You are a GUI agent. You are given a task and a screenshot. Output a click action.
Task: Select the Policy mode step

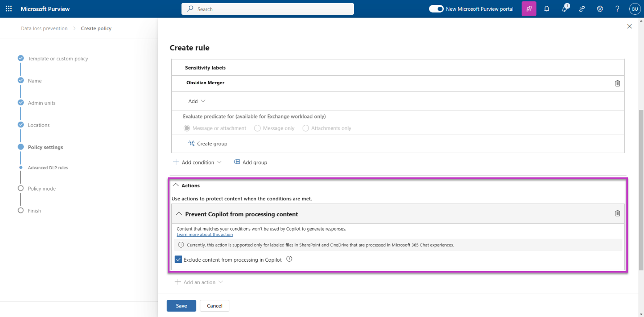42,189
